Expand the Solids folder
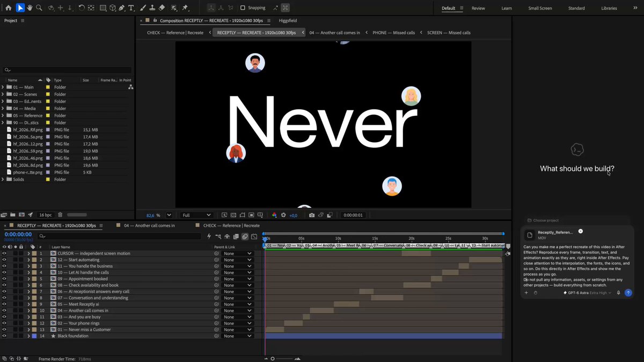The width and height of the screenshot is (644, 362). pyautogui.click(x=3, y=179)
